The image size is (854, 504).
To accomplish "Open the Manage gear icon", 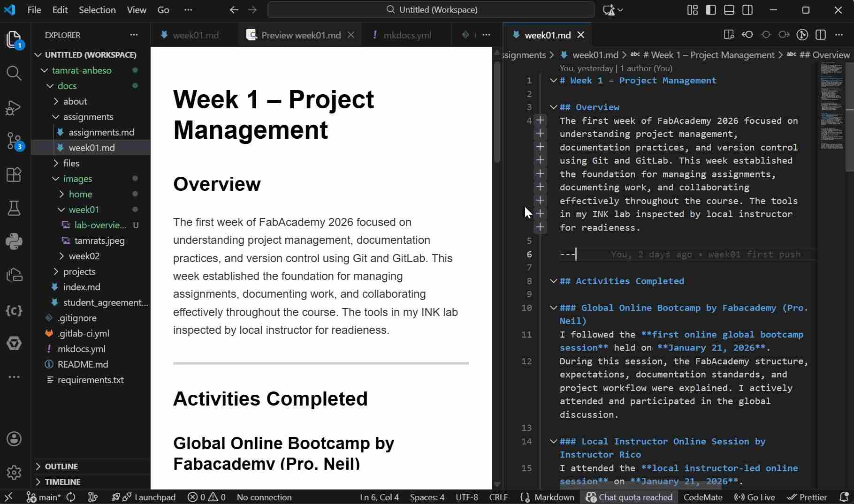I will [x=14, y=472].
